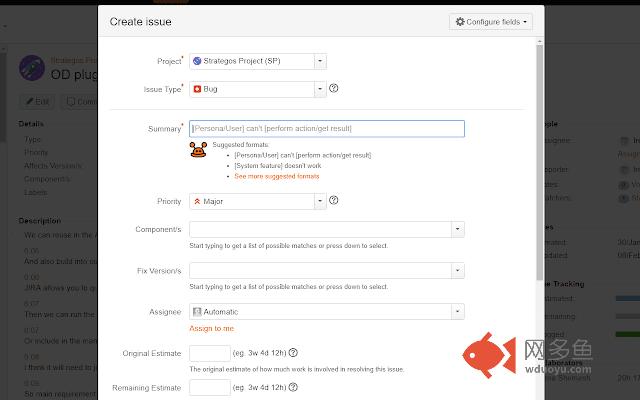Focus the Summary input field
Viewport: 640px width, 400px height.
327,129
